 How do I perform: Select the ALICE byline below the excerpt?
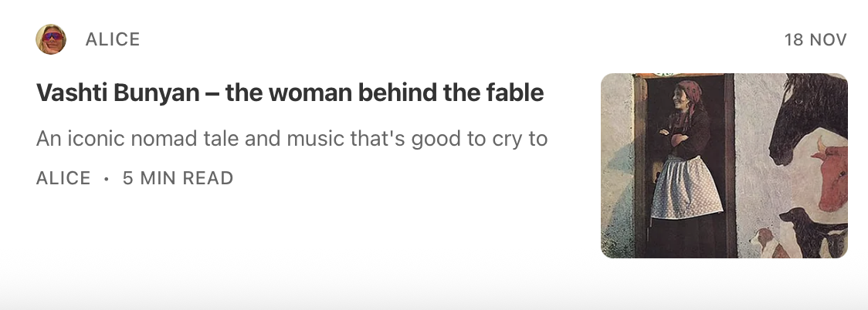[63, 179]
